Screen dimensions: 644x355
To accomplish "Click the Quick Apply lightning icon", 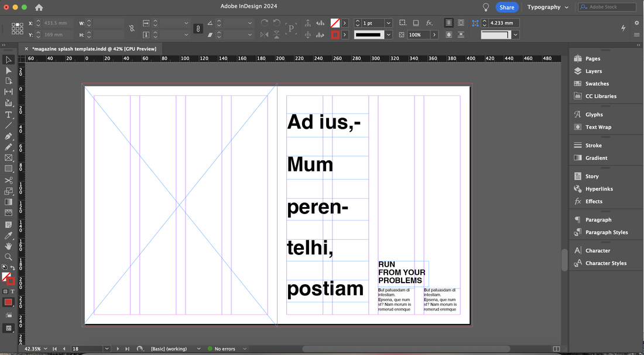I will point(623,28).
